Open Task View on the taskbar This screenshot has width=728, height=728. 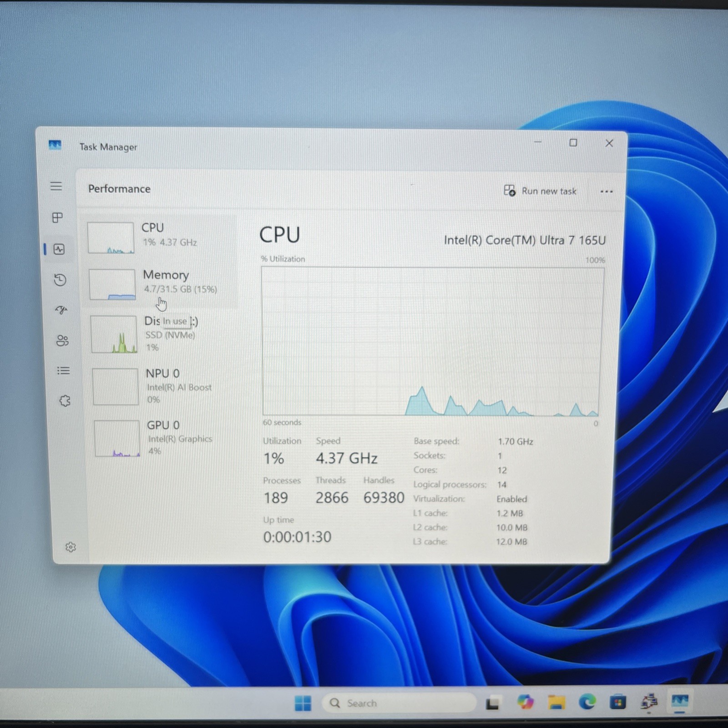pos(492,703)
